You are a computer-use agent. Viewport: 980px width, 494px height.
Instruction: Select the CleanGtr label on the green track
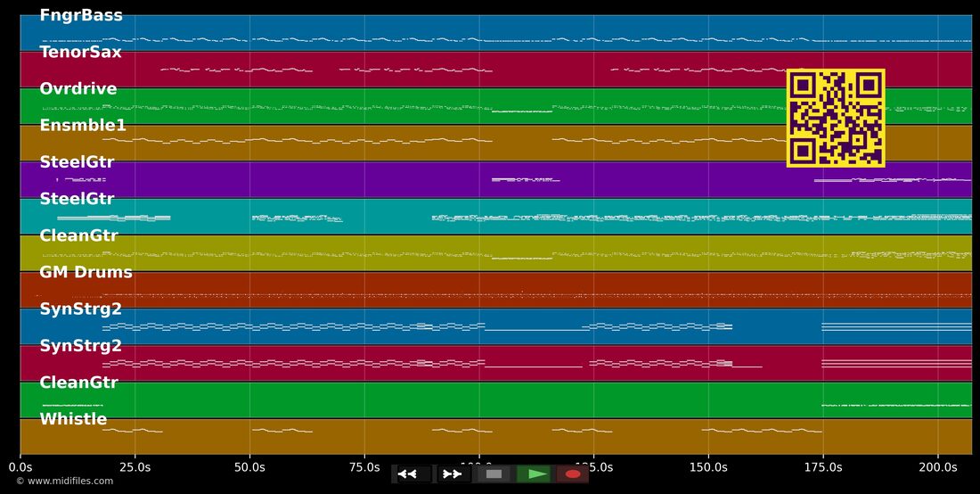click(x=78, y=383)
